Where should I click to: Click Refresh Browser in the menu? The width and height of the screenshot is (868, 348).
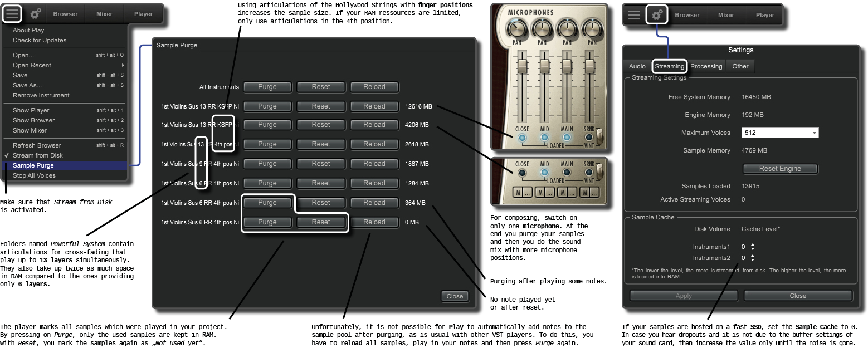[x=65, y=145]
